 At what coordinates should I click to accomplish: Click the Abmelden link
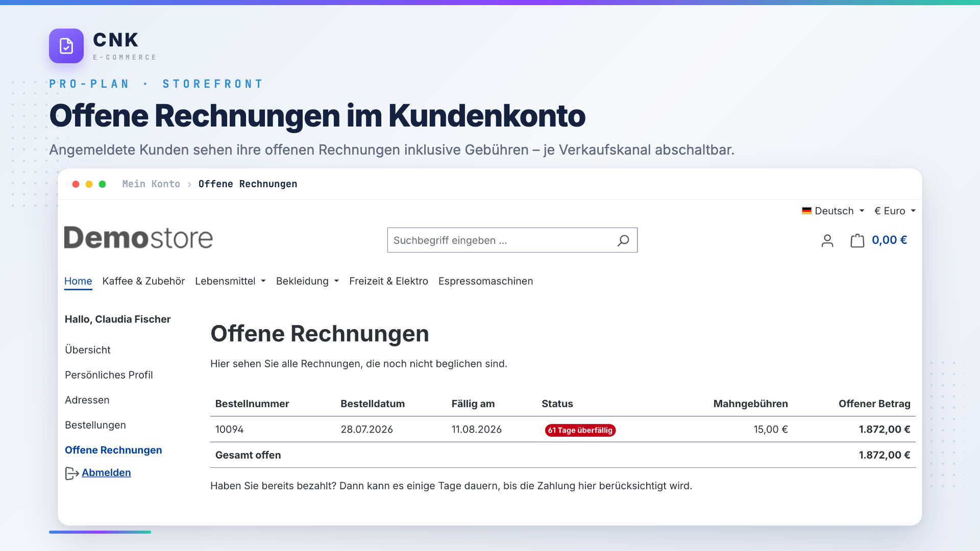106,472
